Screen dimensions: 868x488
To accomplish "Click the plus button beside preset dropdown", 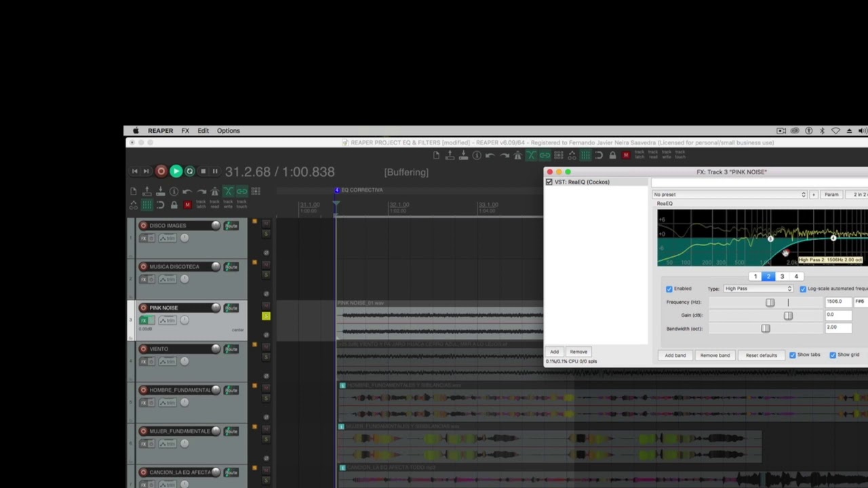I will (814, 195).
